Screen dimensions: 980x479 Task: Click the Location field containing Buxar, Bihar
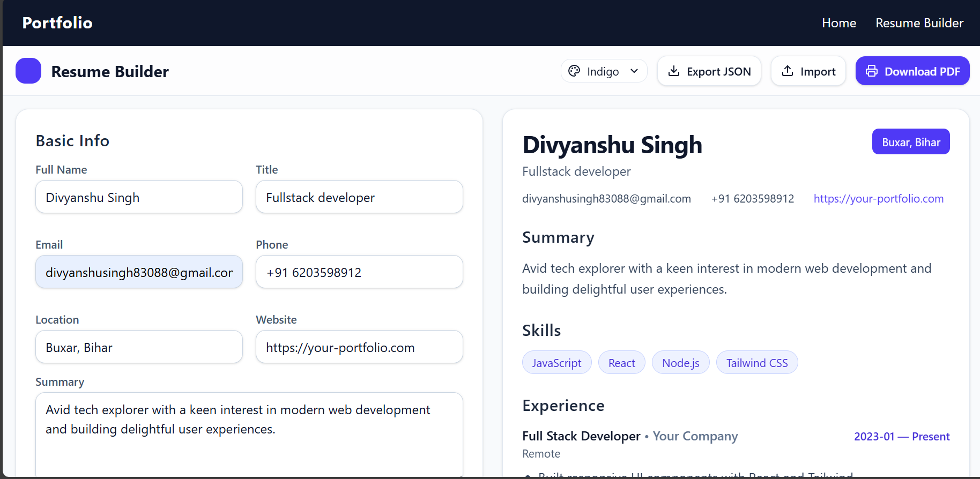point(139,347)
